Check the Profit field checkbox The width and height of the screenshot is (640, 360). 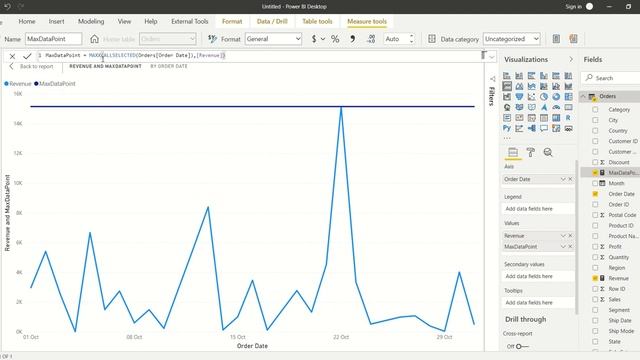click(595, 247)
